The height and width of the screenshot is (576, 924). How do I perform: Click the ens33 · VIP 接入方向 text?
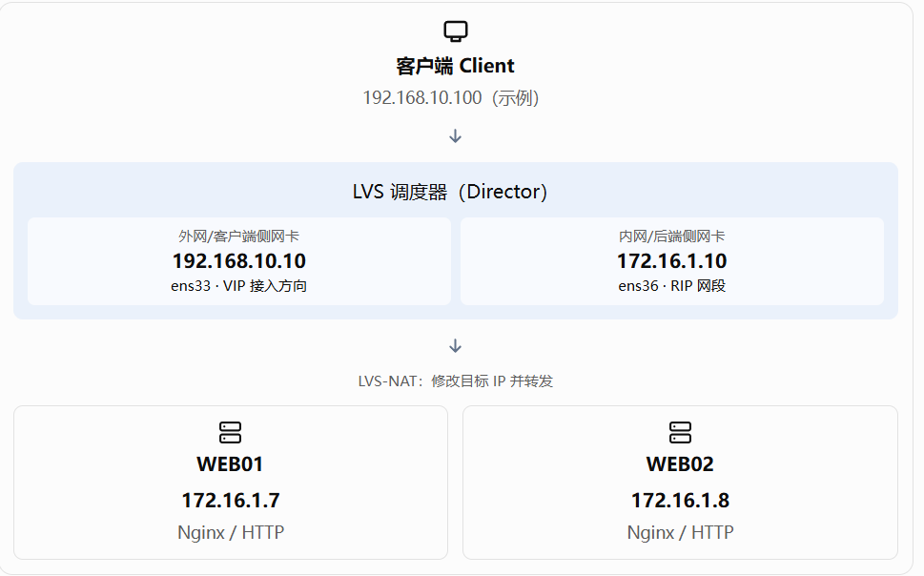click(238, 286)
